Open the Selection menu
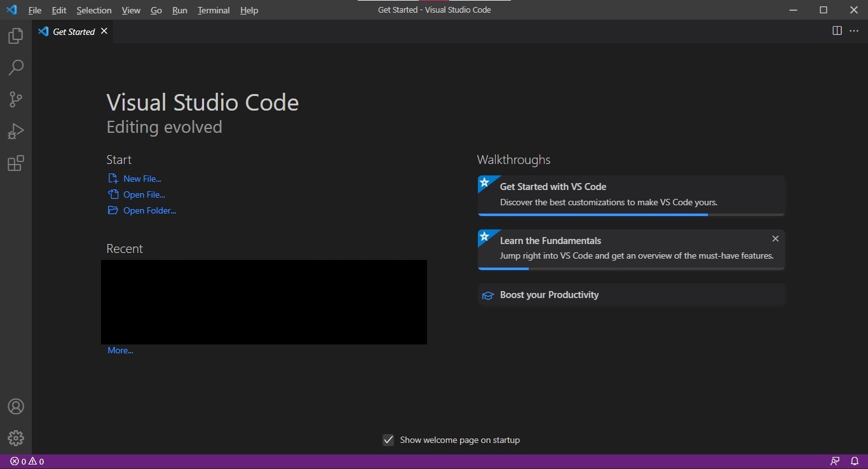 [x=94, y=10]
